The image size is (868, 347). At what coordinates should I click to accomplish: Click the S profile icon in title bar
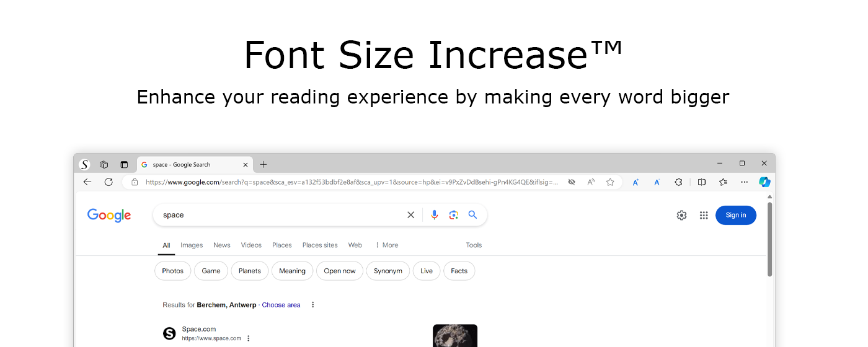pyautogui.click(x=85, y=164)
